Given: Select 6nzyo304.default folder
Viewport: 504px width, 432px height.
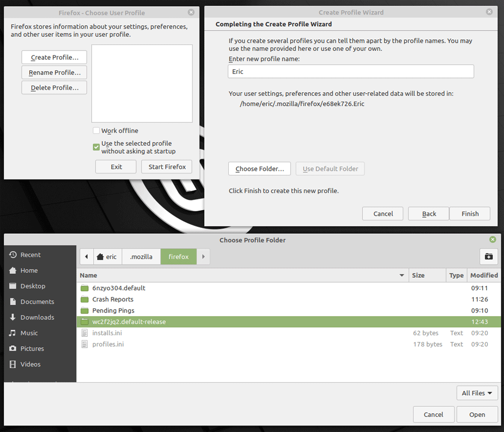Looking at the screenshot, I should coord(289,288).
